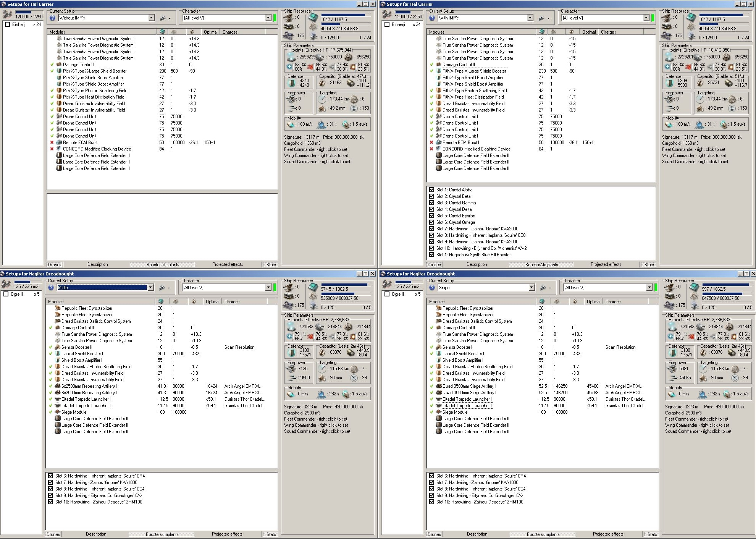Image resolution: width=756 pixels, height=539 pixels.
Task: Click the Quad 3500mm Siege Artillery I icon
Action: 439,386
